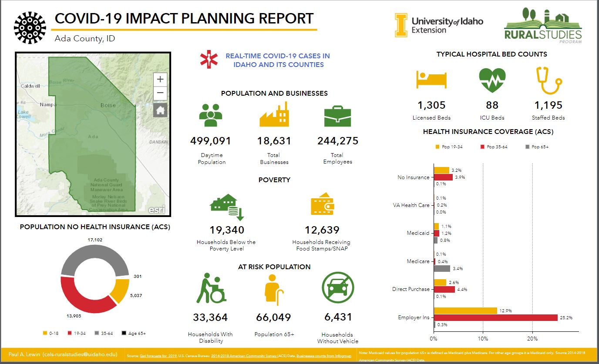Click the ICU Beds heart icon
Image resolution: width=599 pixels, height=364 pixels.
[492, 80]
